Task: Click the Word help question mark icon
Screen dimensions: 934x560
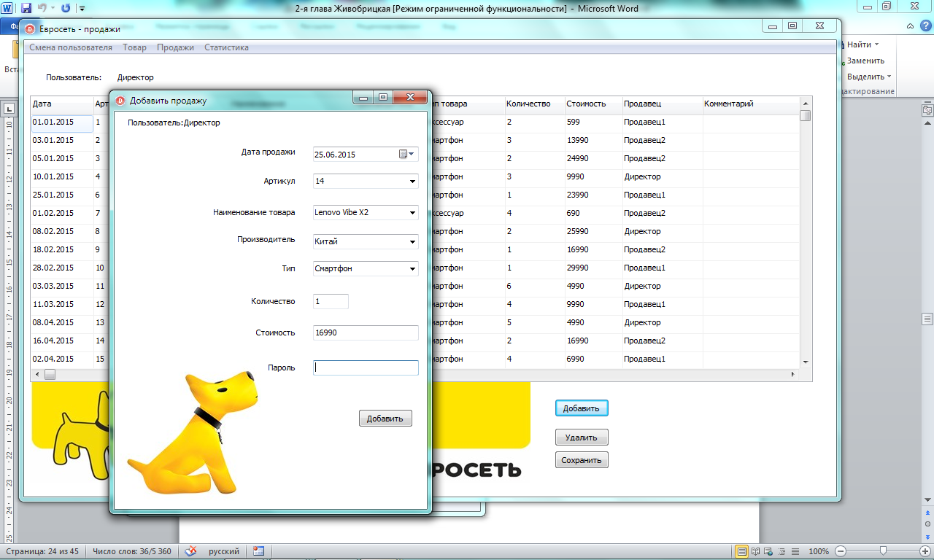Action: pos(927,26)
